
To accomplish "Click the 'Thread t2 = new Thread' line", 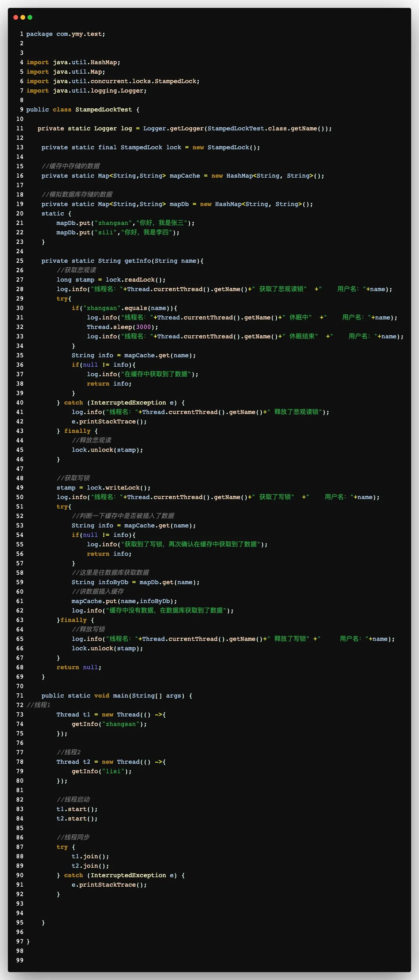I will (111, 762).
